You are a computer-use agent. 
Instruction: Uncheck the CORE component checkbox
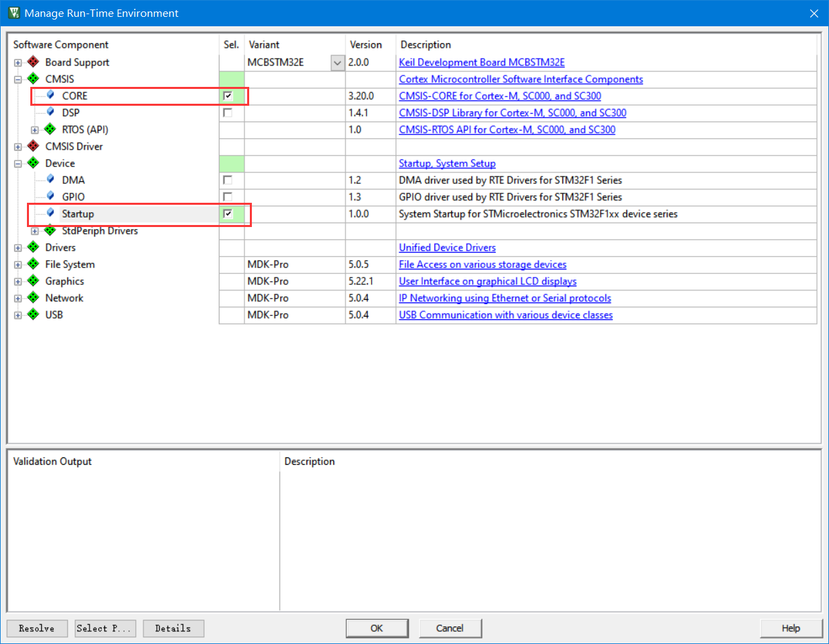tap(228, 96)
